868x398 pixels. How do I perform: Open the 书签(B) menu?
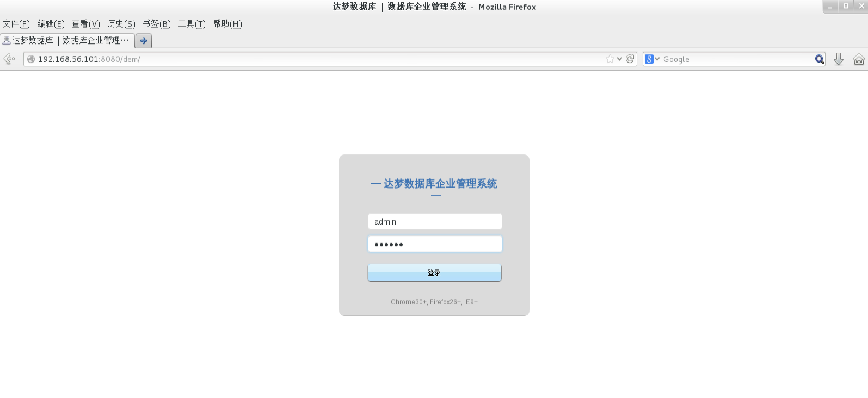point(157,24)
